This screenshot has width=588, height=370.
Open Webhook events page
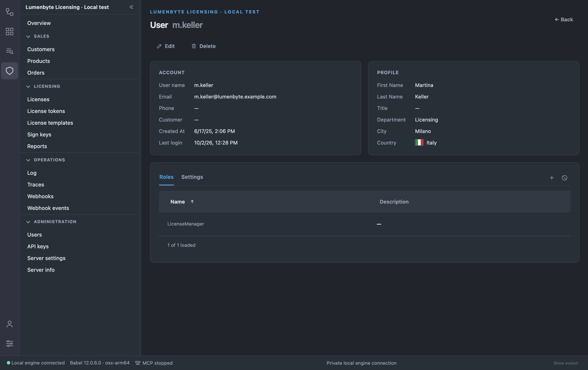[48, 208]
